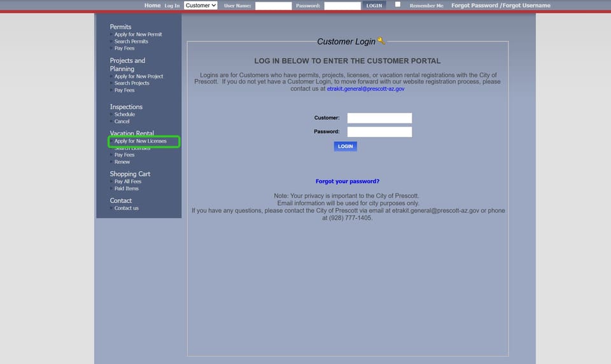611x364 pixels.
Task: Open the Customer login type dropdown
Action: tap(200, 6)
